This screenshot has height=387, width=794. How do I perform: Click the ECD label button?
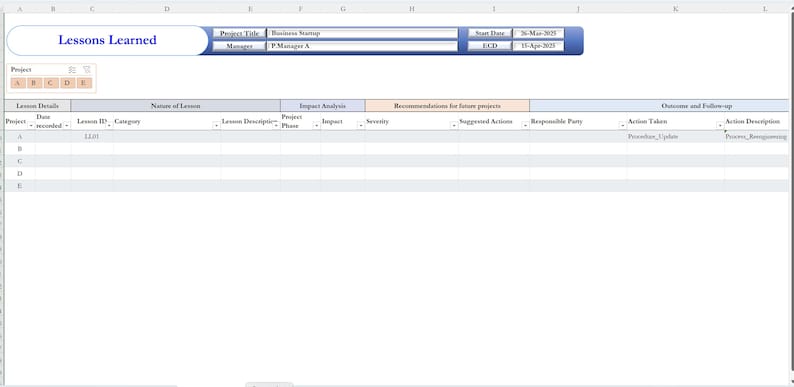(490, 46)
